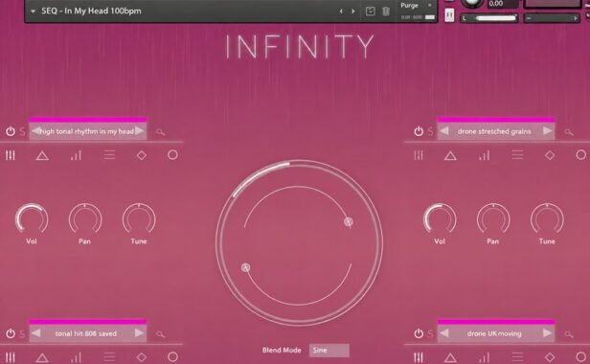Open three-lines icon for high tonal rhythm layer
The image size is (590, 364).
pos(109,155)
